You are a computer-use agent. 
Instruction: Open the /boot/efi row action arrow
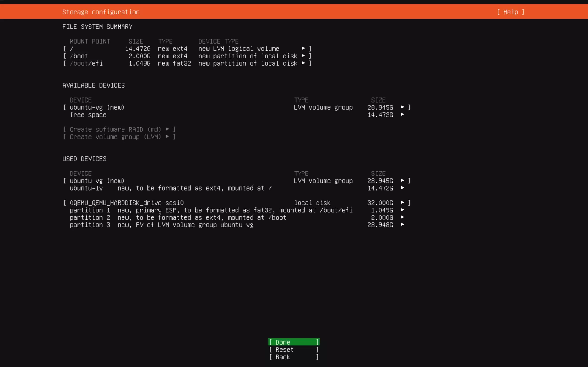click(303, 63)
